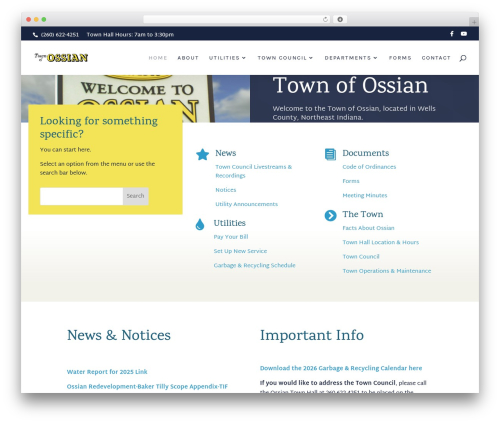
Task: Open the YouTube channel icon
Action: (x=464, y=34)
